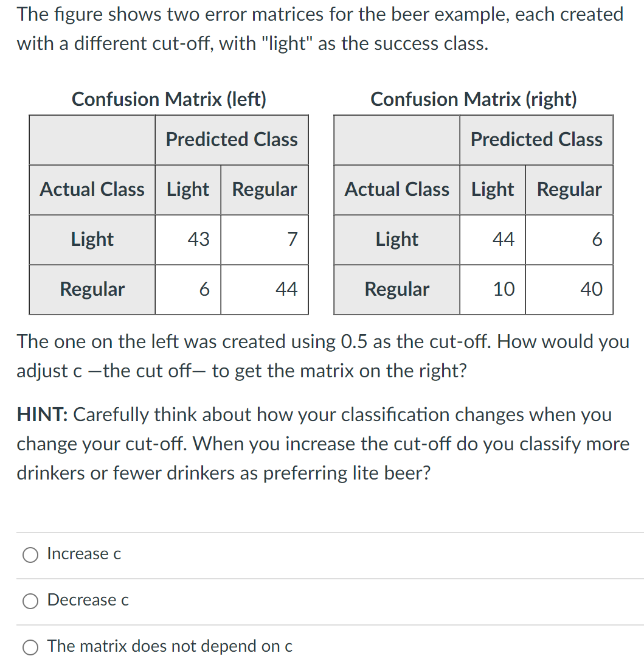Select the "Increase c" radio button

coord(30,555)
